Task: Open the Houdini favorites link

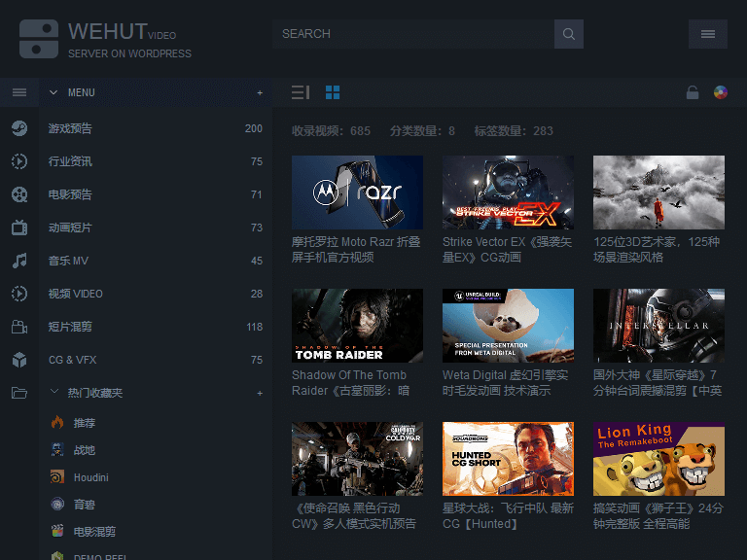Action: tap(91, 477)
